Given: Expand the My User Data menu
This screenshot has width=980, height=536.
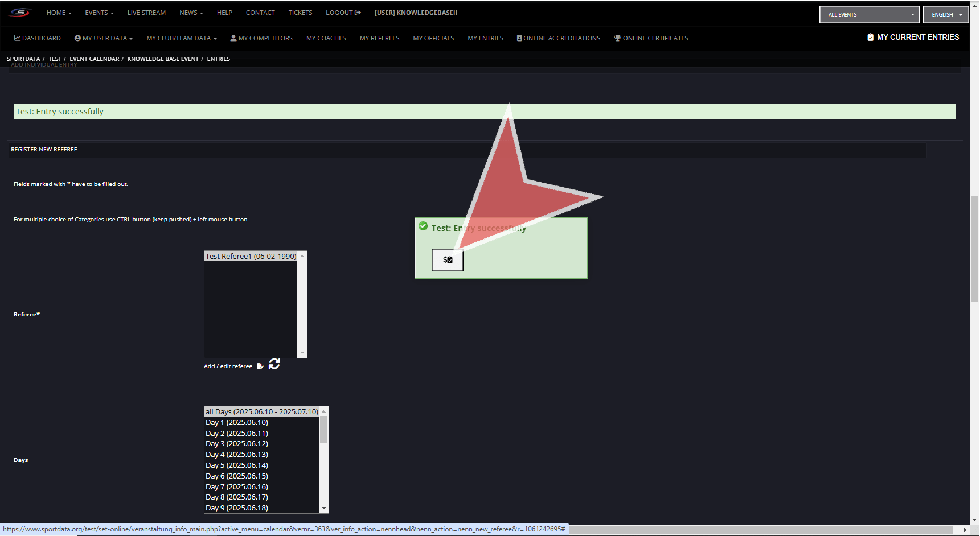Looking at the screenshot, I should pyautogui.click(x=103, y=38).
